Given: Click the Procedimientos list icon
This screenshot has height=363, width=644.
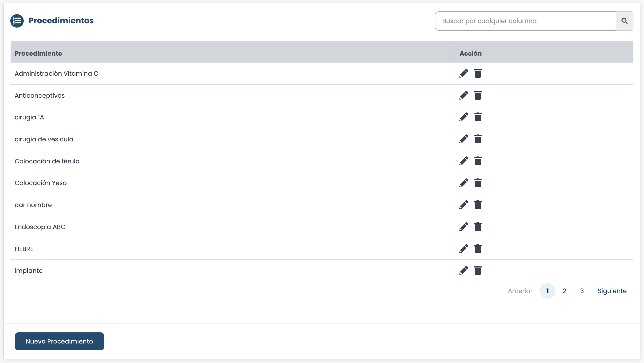Looking at the screenshot, I should (17, 21).
